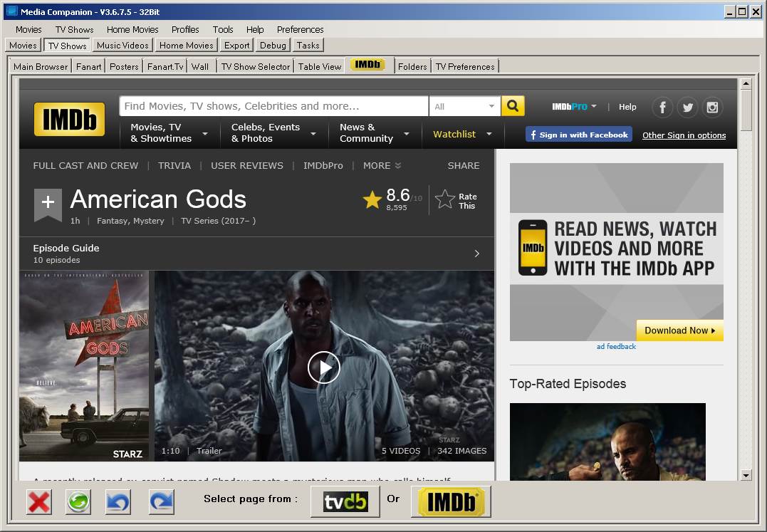Play the American Gods trailer

click(324, 367)
